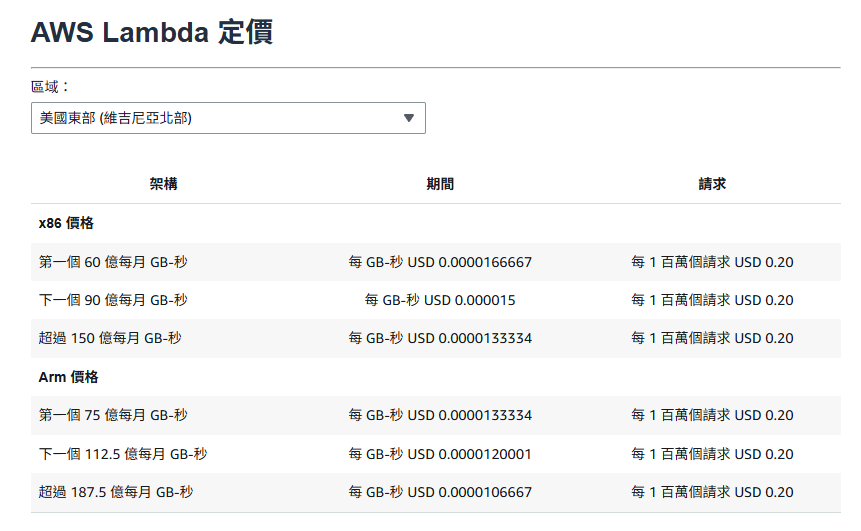Click the 超過 150 億每月 GB-秒 cell

point(110,338)
